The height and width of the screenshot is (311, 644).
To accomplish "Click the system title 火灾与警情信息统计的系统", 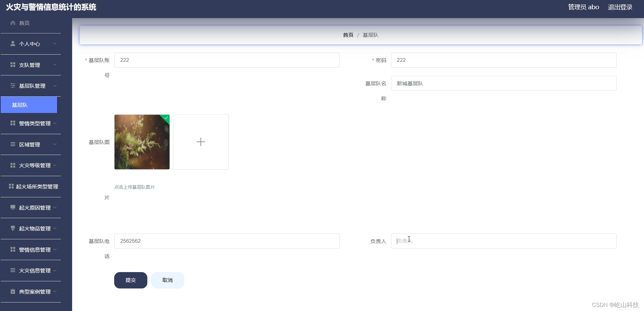I will pos(51,7).
